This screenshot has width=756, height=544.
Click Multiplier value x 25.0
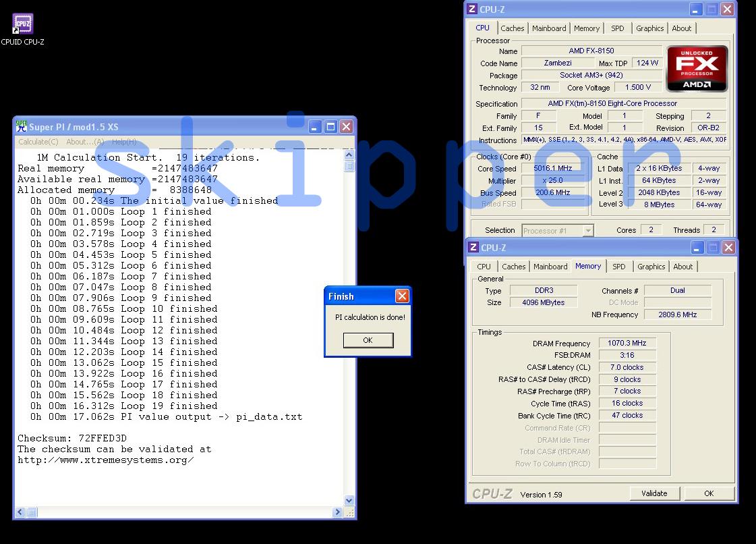552,180
